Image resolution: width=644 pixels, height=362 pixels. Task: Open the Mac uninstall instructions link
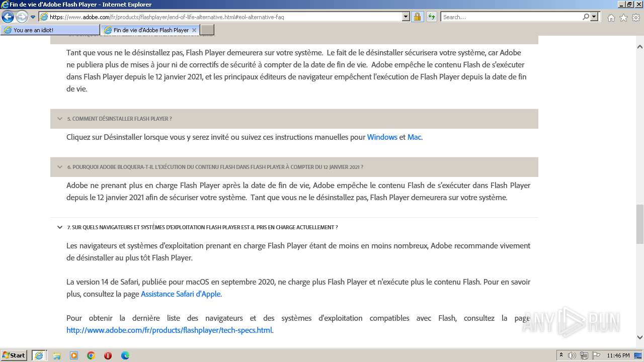(x=414, y=137)
